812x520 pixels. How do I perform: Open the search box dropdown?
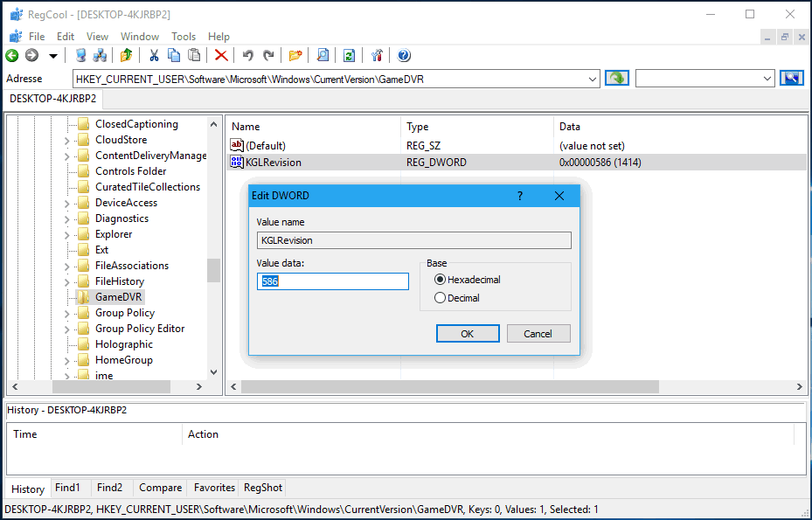tap(767, 79)
